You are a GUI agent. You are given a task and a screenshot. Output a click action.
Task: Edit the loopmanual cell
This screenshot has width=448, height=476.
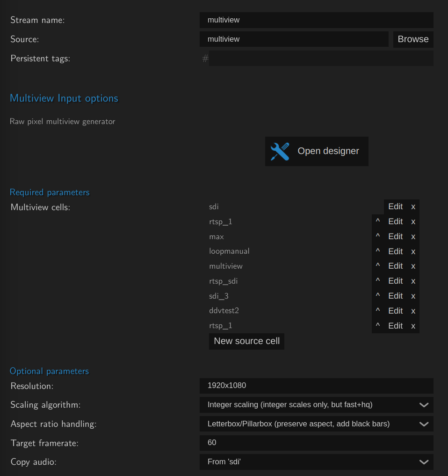click(x=395, y=251)
